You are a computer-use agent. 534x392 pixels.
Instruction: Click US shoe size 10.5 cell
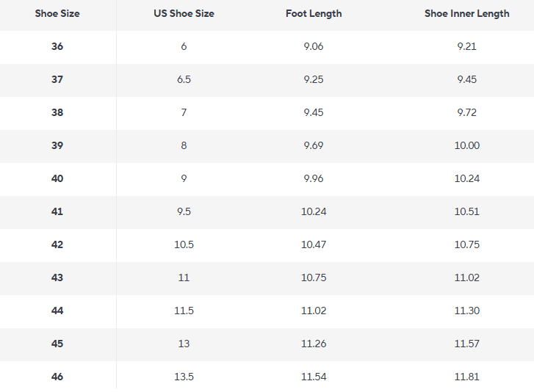pos(184,244)
